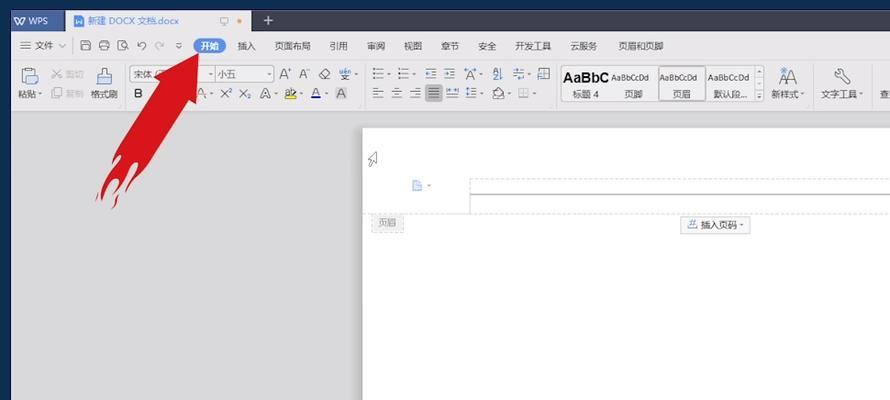This screenshot has height=400, width=890.
Task: Click Copy (复制) in the clipboard group
Action: click(68, 94)
